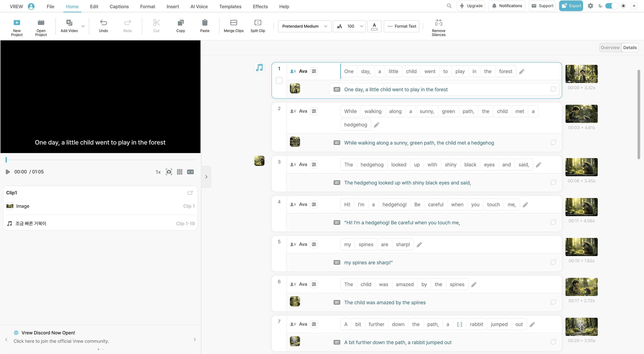Click the Export button
644x354 pixels.
(x=571, y=6)
